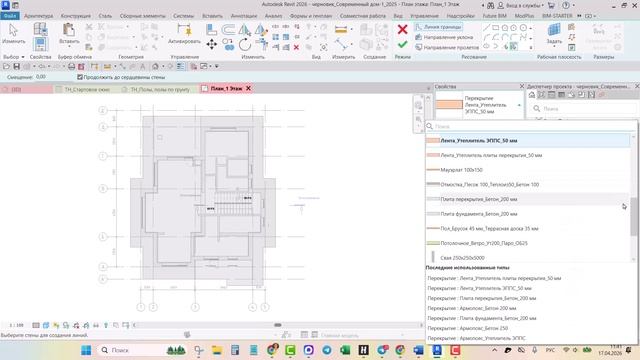The height and width of the screenshot is (360, 640).
Task: Open the Файл menu
Action: tap(10, 16)
